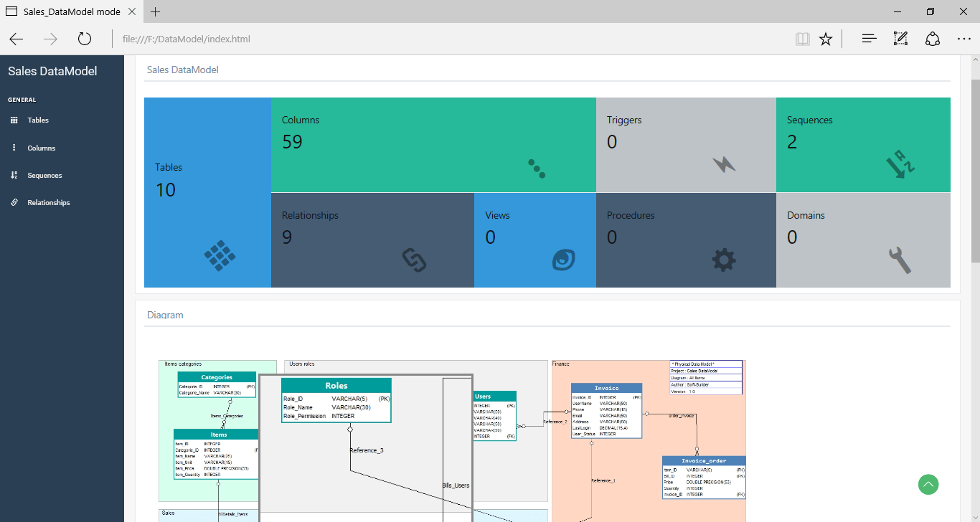The height and width of the screenshot is (522, 980).
Task: Open Relationships from the sidebar
Action: click(x=47, y=202)
